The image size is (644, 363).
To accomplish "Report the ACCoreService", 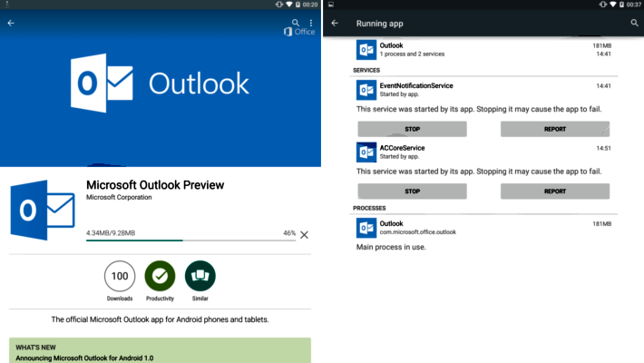I will tap(555, 191).
